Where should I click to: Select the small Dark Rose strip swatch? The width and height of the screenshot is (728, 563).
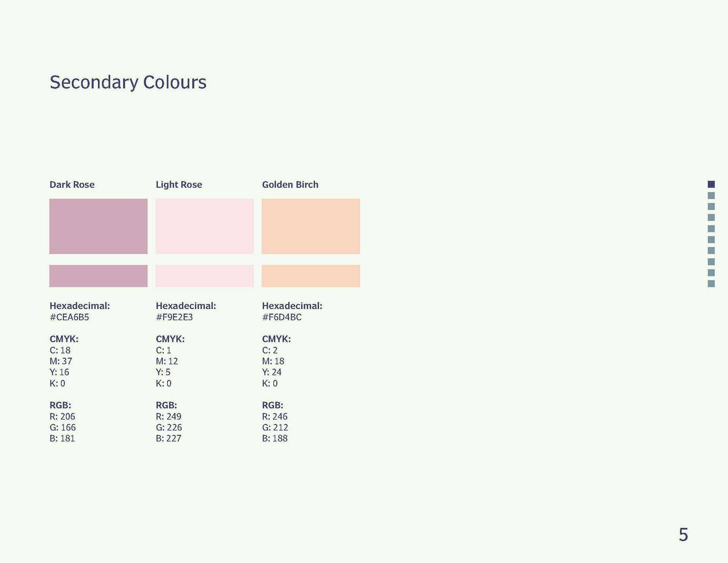point(98,276)
